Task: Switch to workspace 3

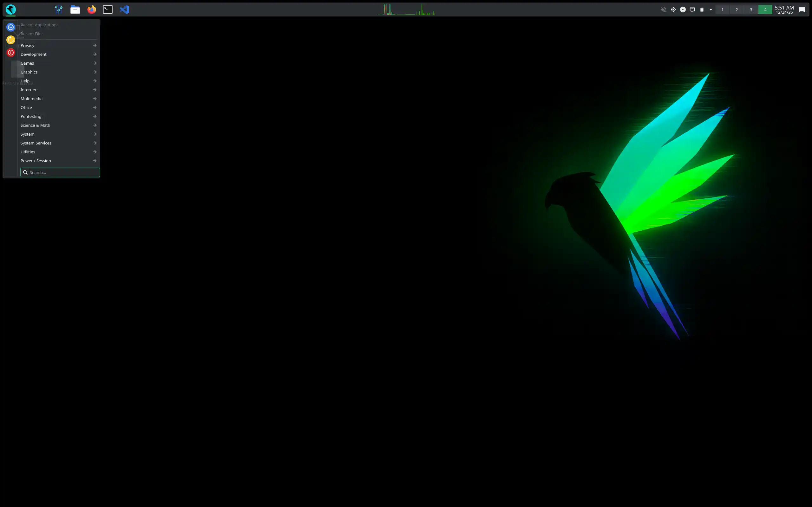Action: pos(751,10)
